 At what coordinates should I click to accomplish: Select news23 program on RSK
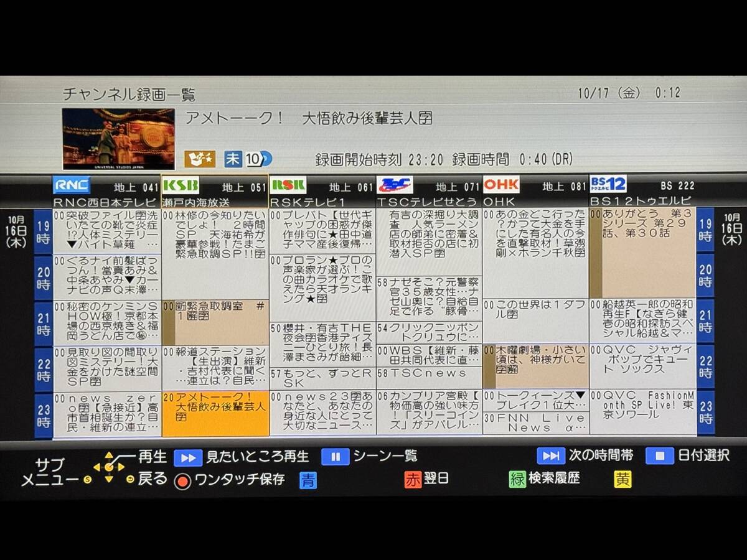tap(322, 413)
